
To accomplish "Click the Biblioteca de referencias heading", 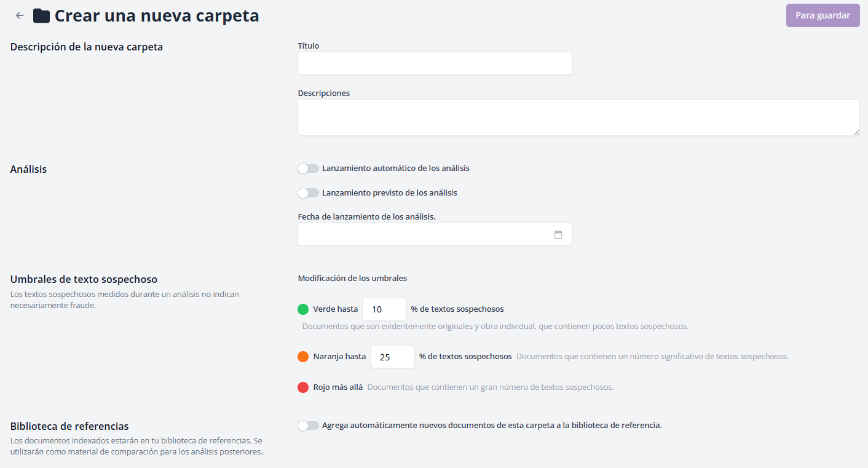I will 69,426.
